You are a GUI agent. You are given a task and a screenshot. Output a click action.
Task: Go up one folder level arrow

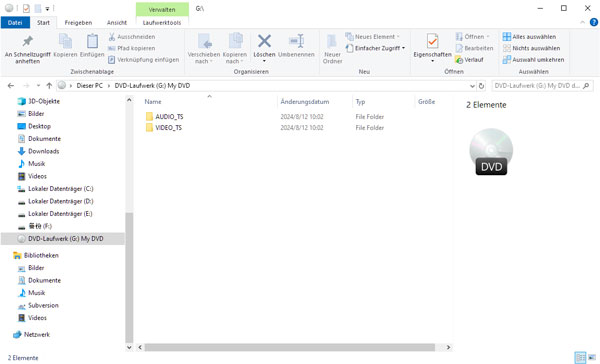[49, 86]
